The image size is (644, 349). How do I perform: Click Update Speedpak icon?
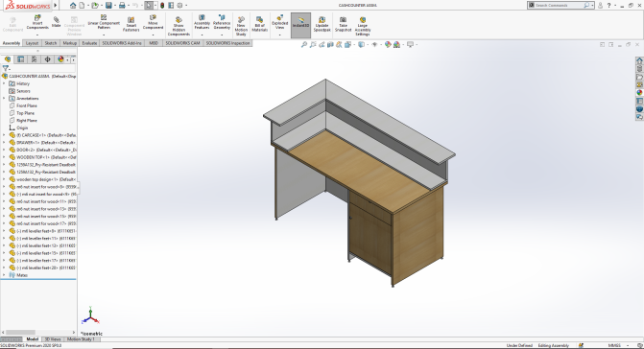[322, 24]
